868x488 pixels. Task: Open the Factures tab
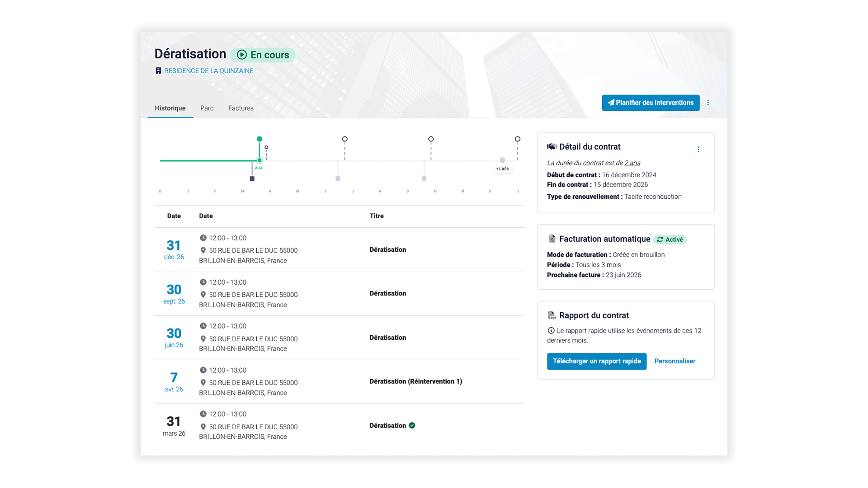click(x=241, y=108)
